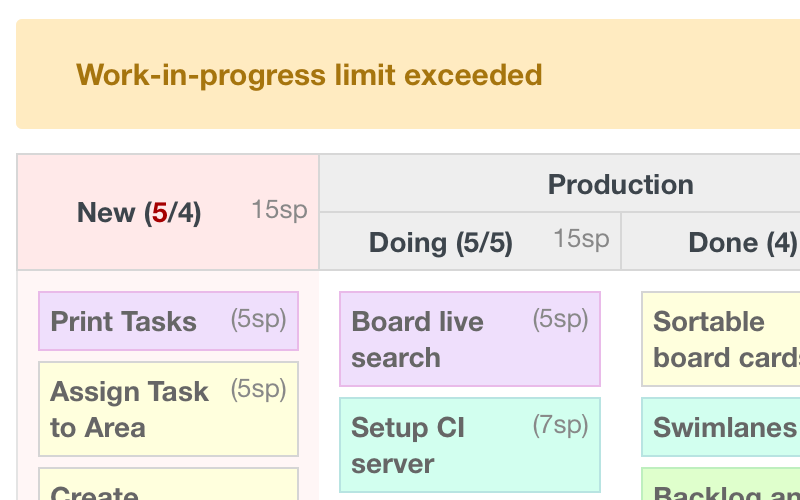Image resolution: width=800 pixels, height=500 pixels.
Task: Click the 7sp estimate on Setup CI server
Action: (x=560, y=425)
